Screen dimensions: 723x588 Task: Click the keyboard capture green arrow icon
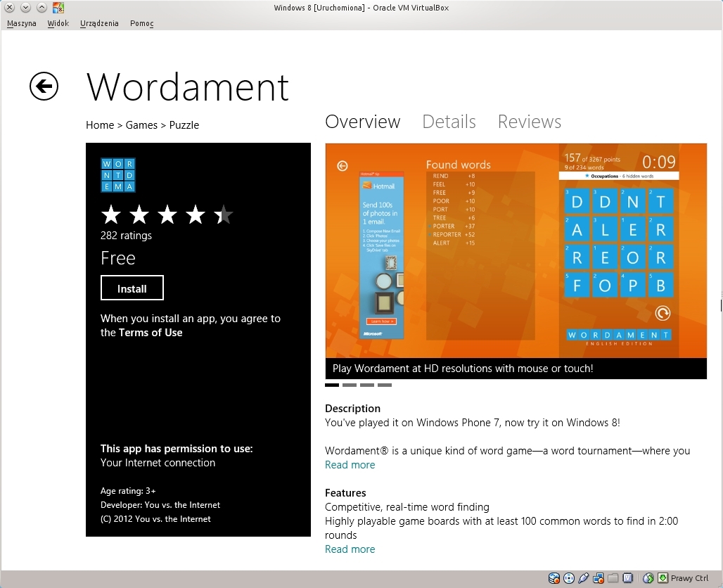click(663, 578)
